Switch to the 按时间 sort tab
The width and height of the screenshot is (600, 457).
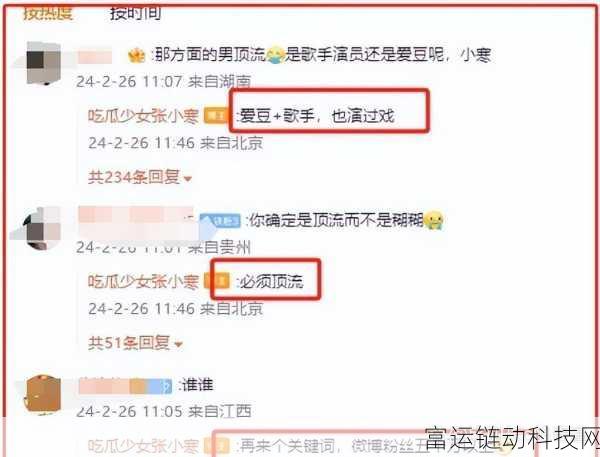pyautogui.click(x=135, y=13)
